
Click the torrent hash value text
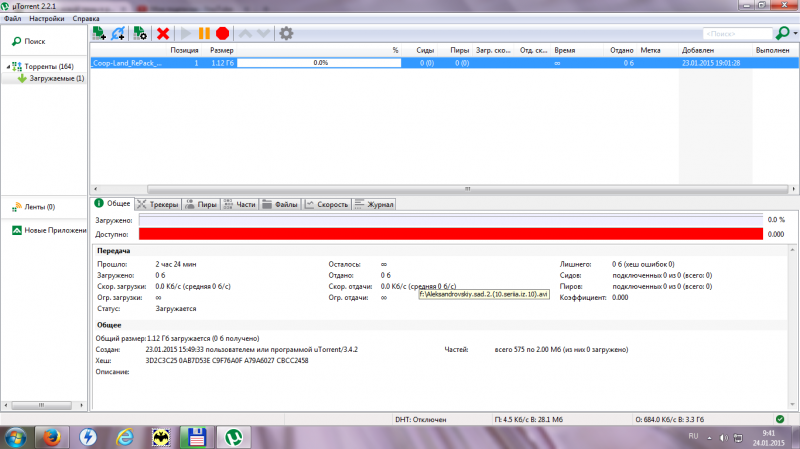227,360
